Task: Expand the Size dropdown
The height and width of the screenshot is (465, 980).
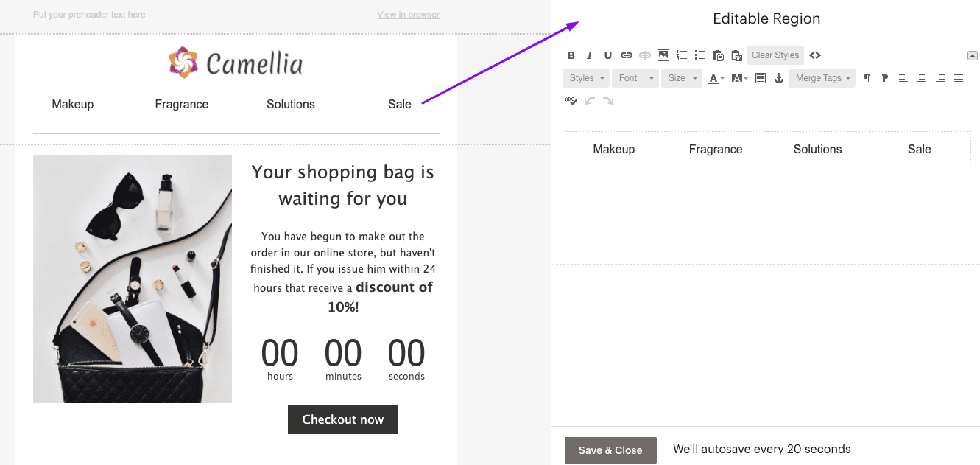Action: pos(681,77)
